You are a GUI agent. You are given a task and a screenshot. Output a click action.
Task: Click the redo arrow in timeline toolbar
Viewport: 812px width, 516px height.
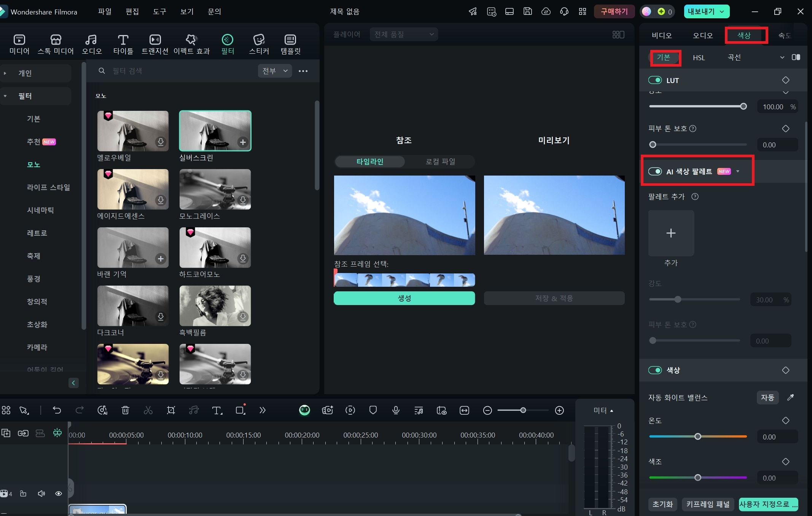80,410
